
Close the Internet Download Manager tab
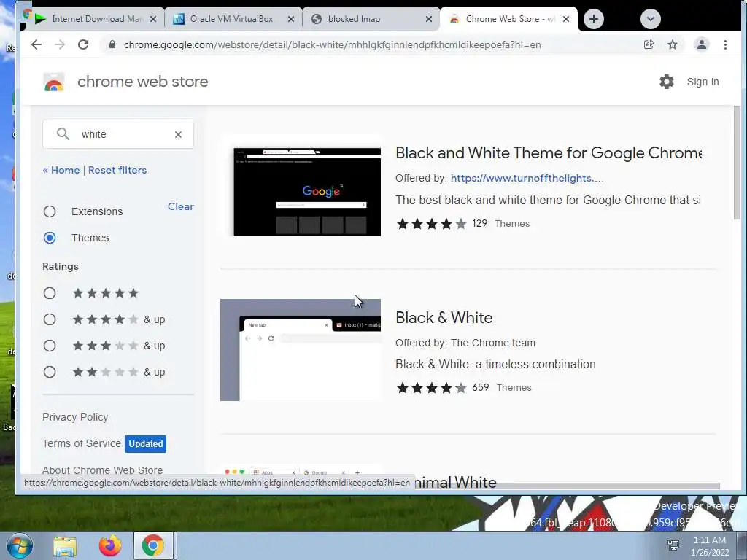pyautogui.click(x=153, y=19)
